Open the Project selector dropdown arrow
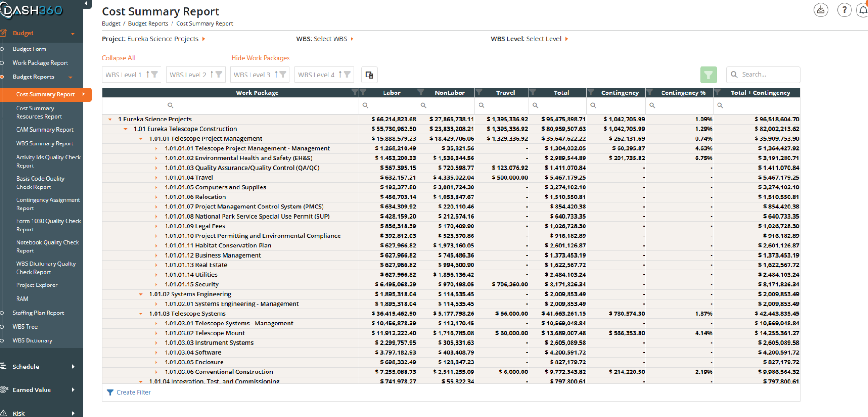 [x=204, y=39]
